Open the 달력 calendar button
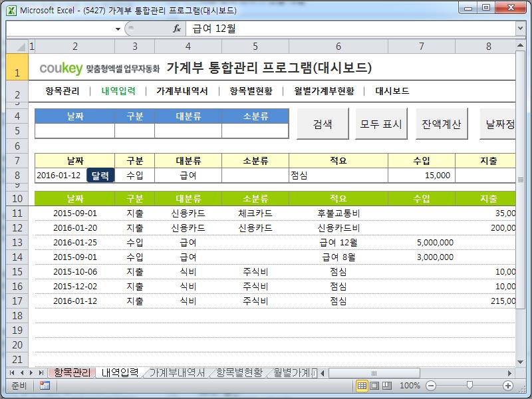Screen dimensions: 532x399 pos(100,176)
